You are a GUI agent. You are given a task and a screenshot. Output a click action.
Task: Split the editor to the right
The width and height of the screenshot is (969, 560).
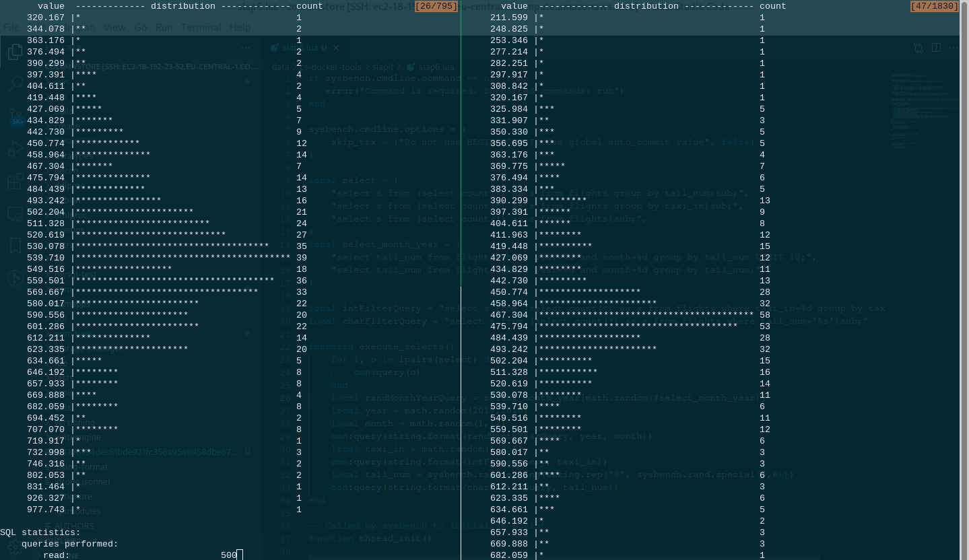click(x=936, y=48)
